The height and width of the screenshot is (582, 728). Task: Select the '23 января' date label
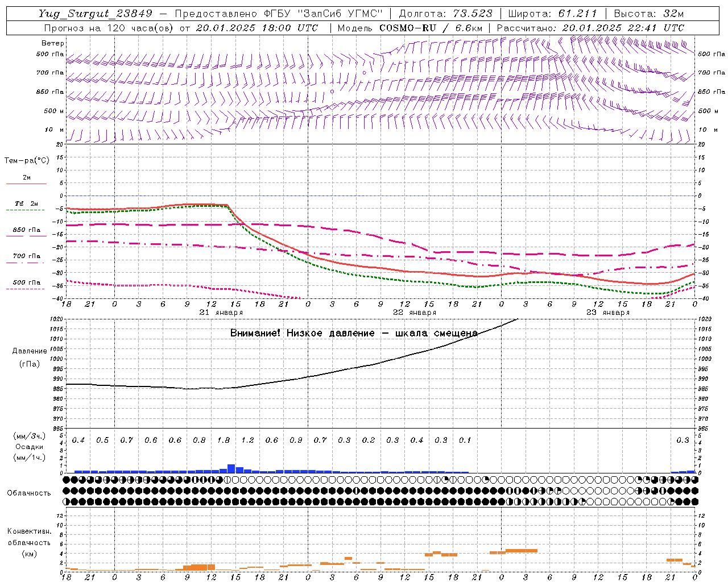[608, 313]
